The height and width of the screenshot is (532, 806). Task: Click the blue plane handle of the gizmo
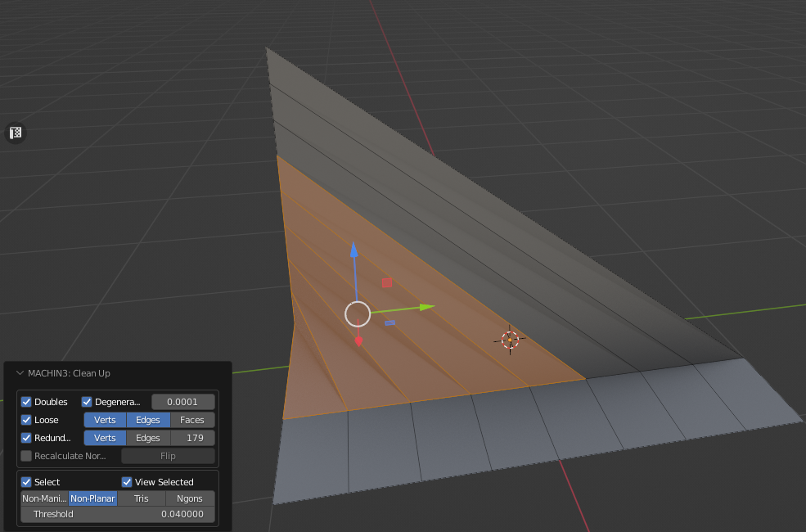(390, 322)
